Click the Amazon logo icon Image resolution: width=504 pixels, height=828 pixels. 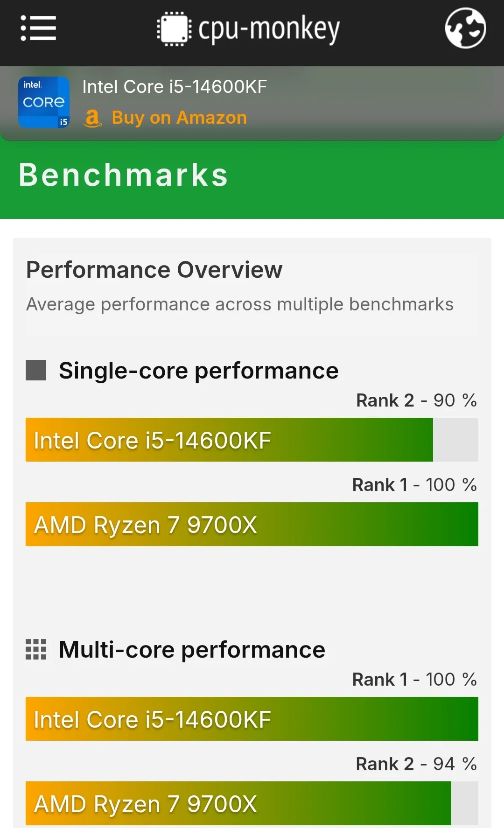tap(92, 118)
